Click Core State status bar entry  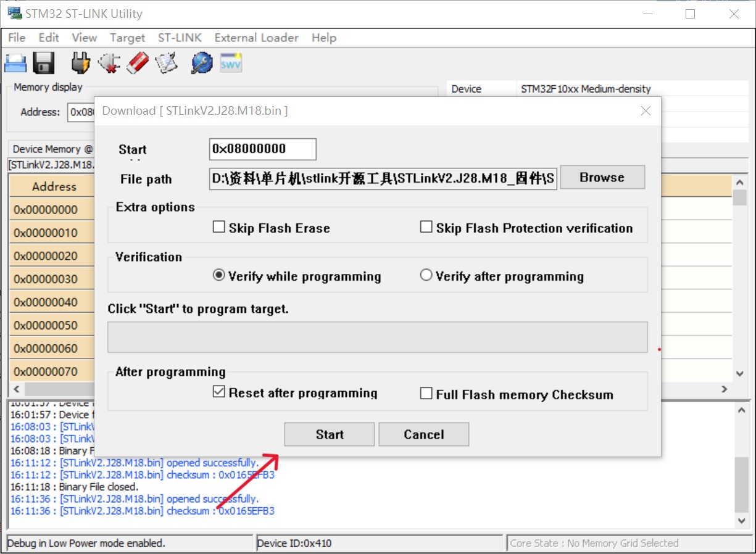(x=594, y=544)
